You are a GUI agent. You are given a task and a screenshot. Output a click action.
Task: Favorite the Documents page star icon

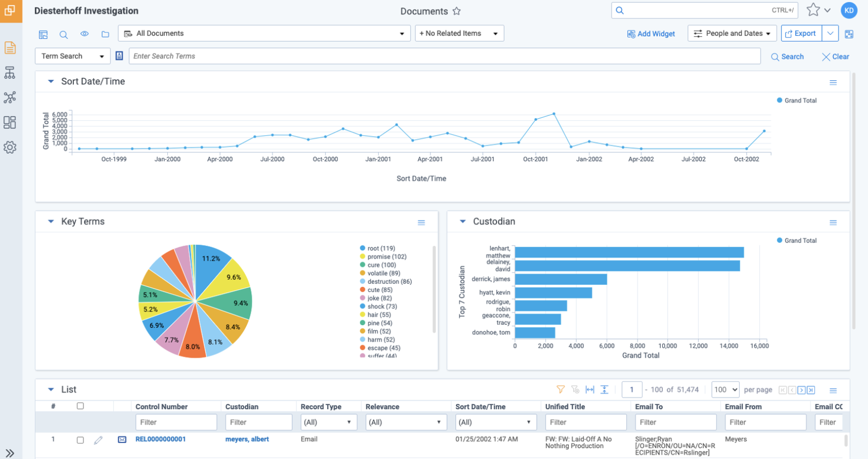[456, 11]
